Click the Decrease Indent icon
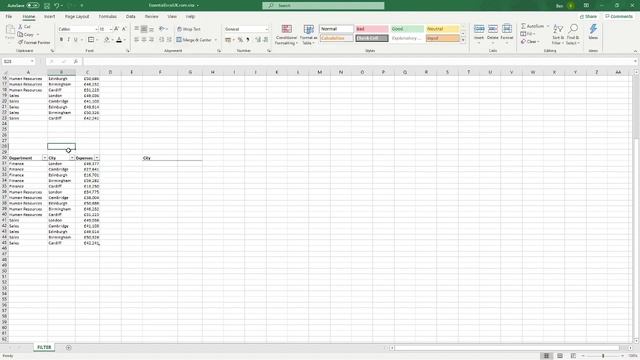The height and width of the screenshot is (360, 640). tap(162, 40)
